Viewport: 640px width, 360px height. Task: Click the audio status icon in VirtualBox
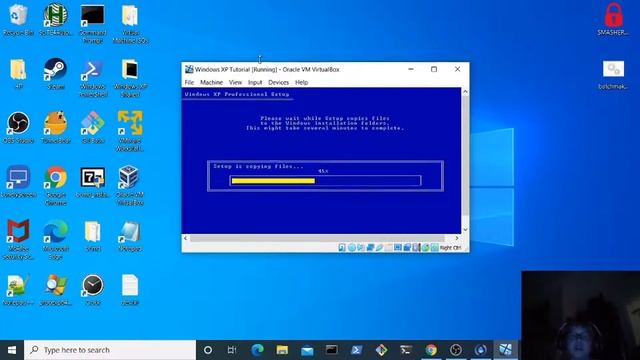(361, 247)
